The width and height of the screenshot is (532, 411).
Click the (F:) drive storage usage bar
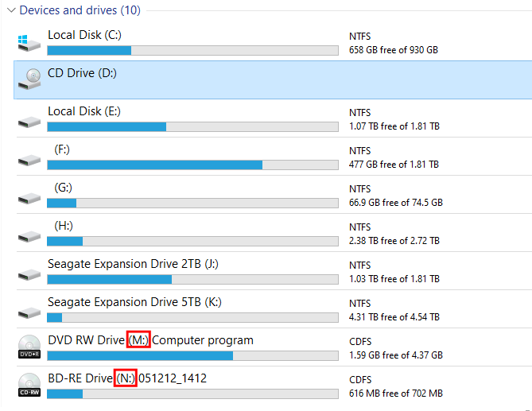click(192, 165)
